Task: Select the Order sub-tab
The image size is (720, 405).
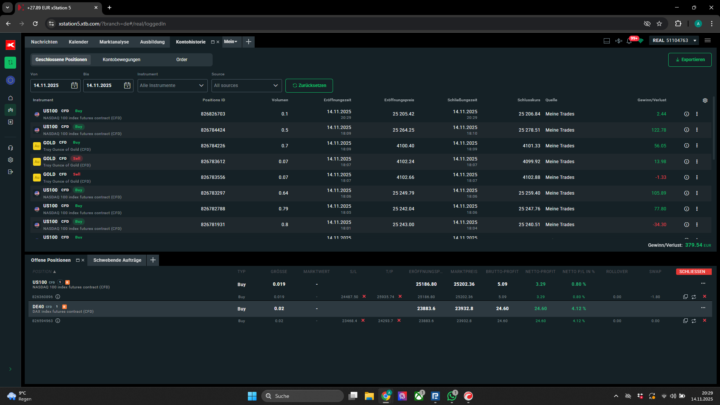Action: point(182,60)
